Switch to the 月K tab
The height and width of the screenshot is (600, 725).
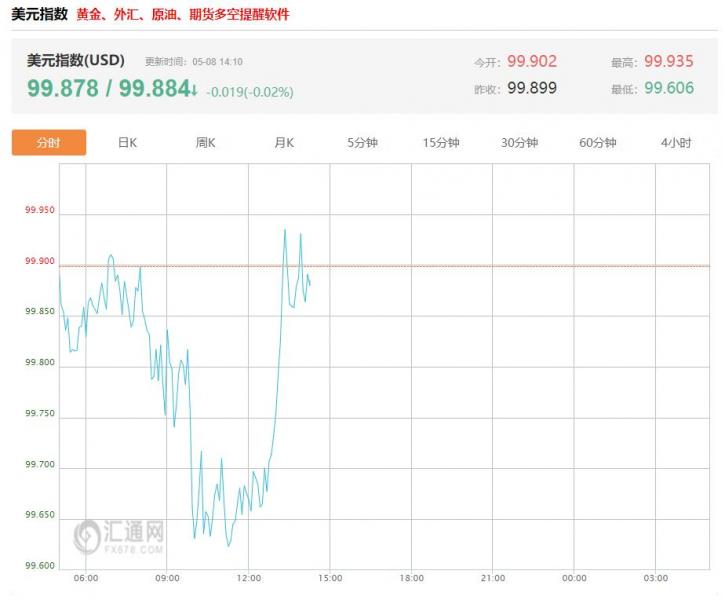(x=284, y=142)
